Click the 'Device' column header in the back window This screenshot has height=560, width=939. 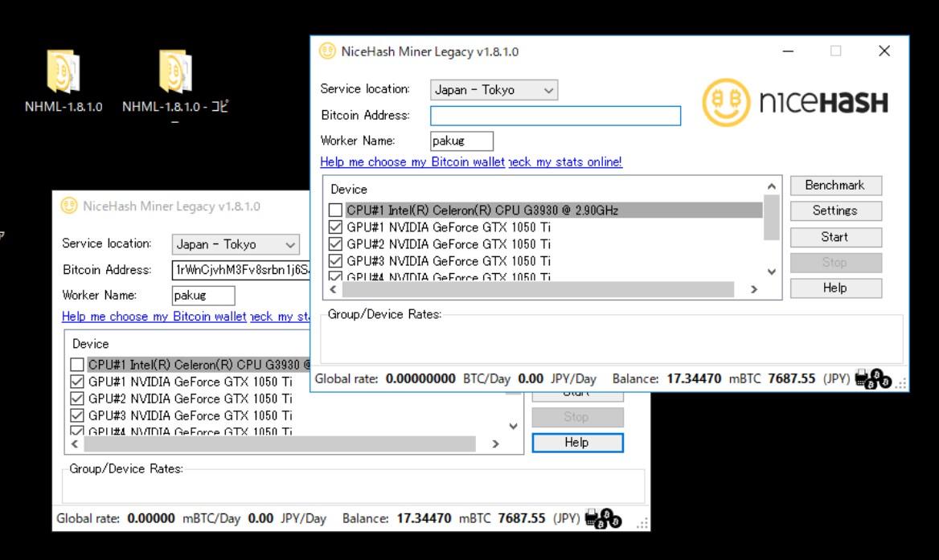90,344
